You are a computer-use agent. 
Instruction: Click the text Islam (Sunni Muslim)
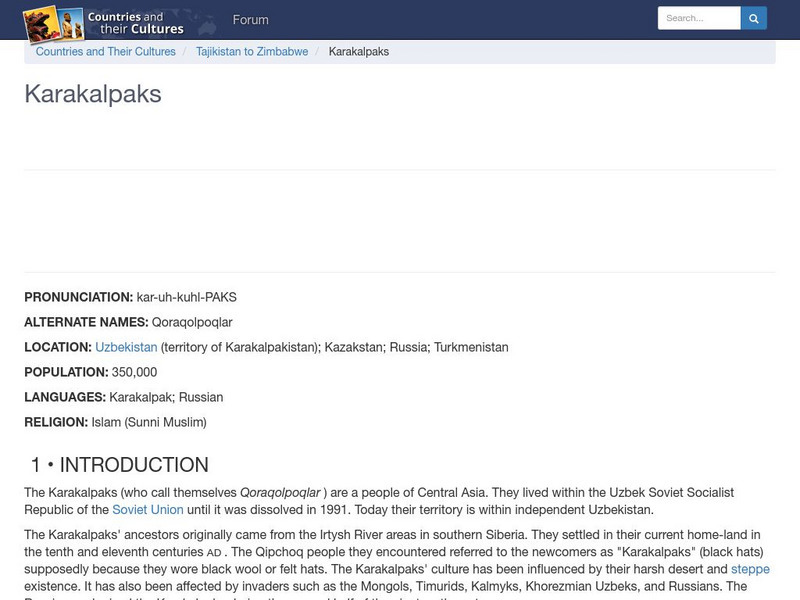149,422
